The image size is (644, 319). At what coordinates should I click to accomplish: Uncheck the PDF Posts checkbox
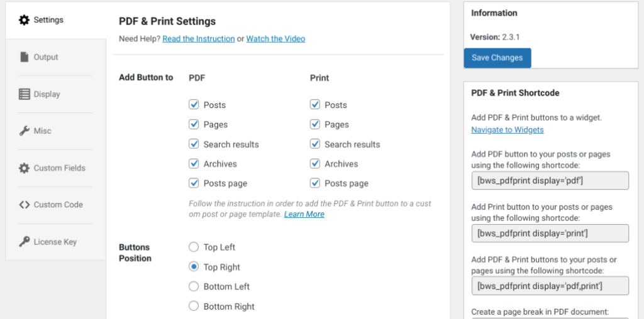(194, 105)
